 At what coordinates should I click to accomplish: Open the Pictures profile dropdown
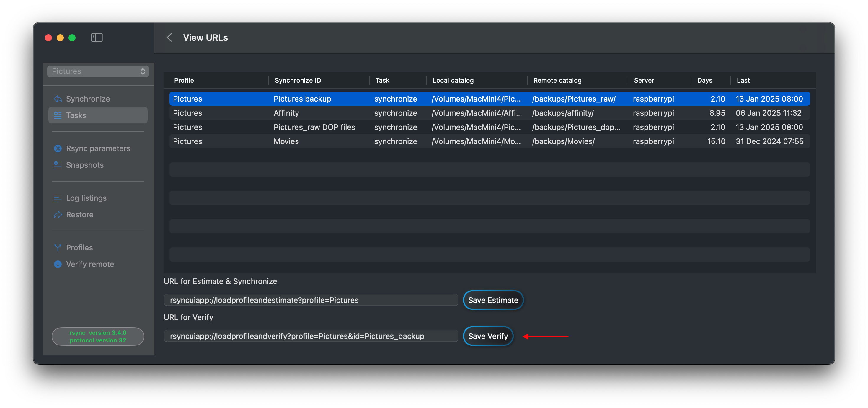[x=98, y=71]
